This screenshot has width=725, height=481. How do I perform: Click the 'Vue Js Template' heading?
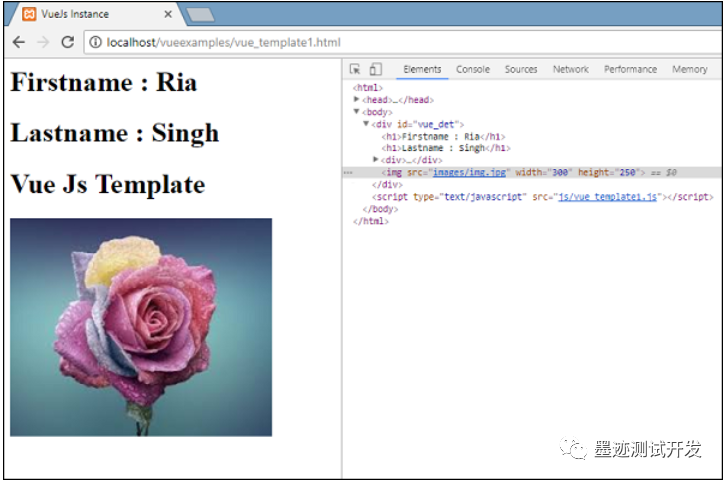[108, 184]
